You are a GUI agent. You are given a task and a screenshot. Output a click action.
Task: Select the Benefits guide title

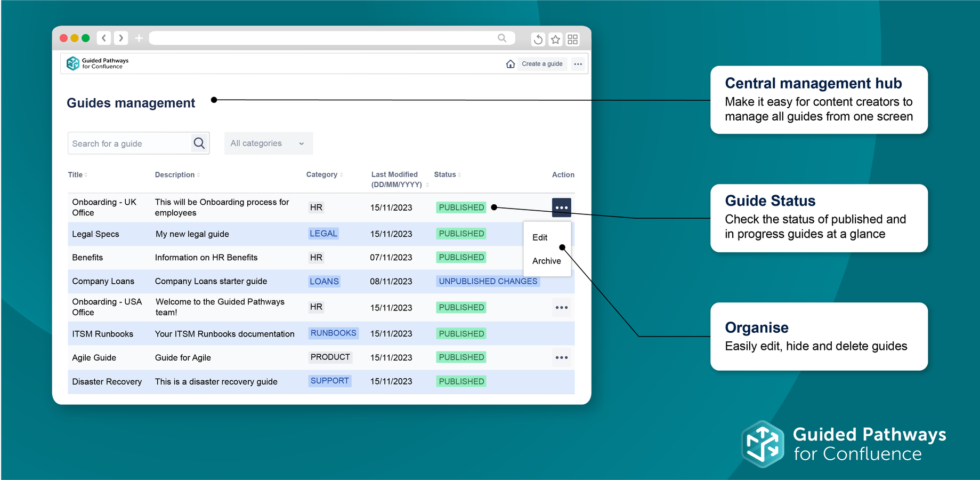[87, 258]
